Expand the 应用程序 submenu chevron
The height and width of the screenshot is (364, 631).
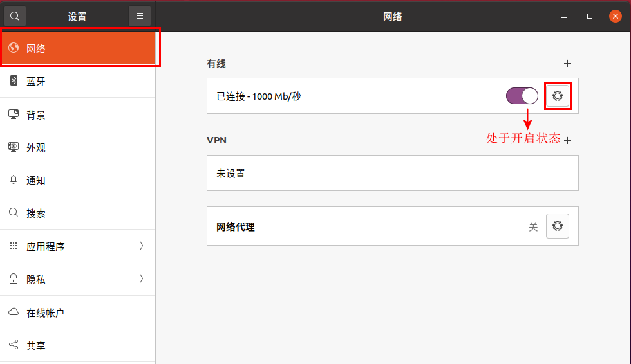pos(141,246)
